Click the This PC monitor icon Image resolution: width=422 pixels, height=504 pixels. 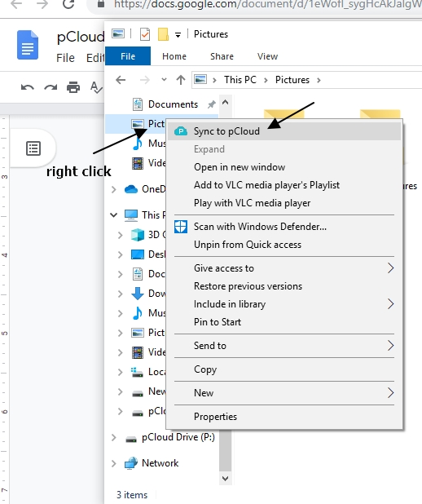(131, 215)
